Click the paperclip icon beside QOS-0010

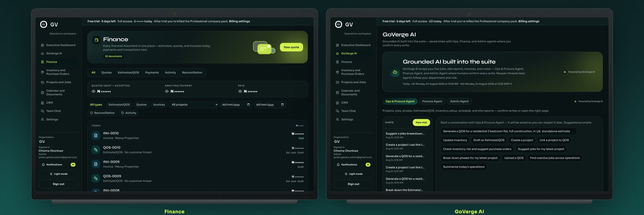96,150
